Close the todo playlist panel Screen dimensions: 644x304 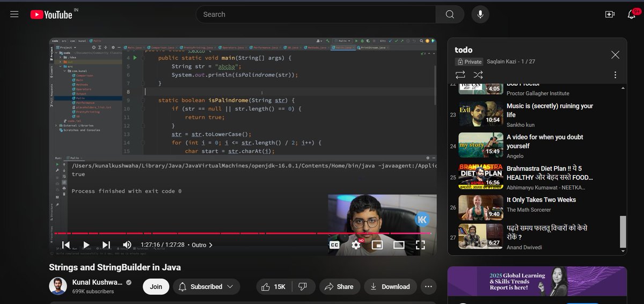pyautogui.click(x=615, y=55)
